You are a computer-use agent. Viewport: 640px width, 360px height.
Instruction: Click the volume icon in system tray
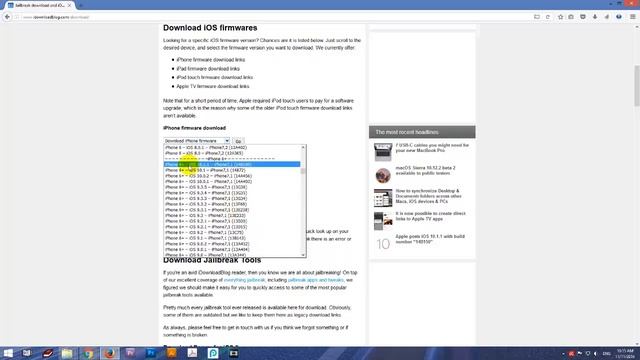pos(596,353)
